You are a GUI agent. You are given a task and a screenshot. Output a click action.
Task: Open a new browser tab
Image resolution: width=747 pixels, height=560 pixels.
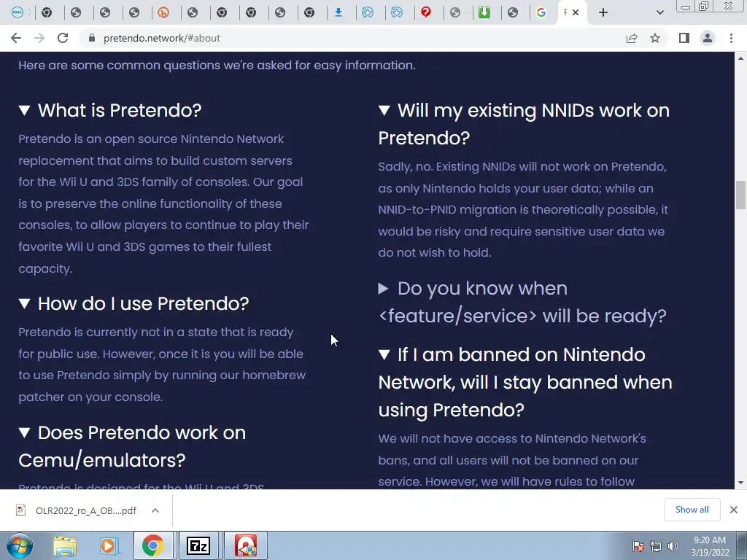click(x=603, y=12)
